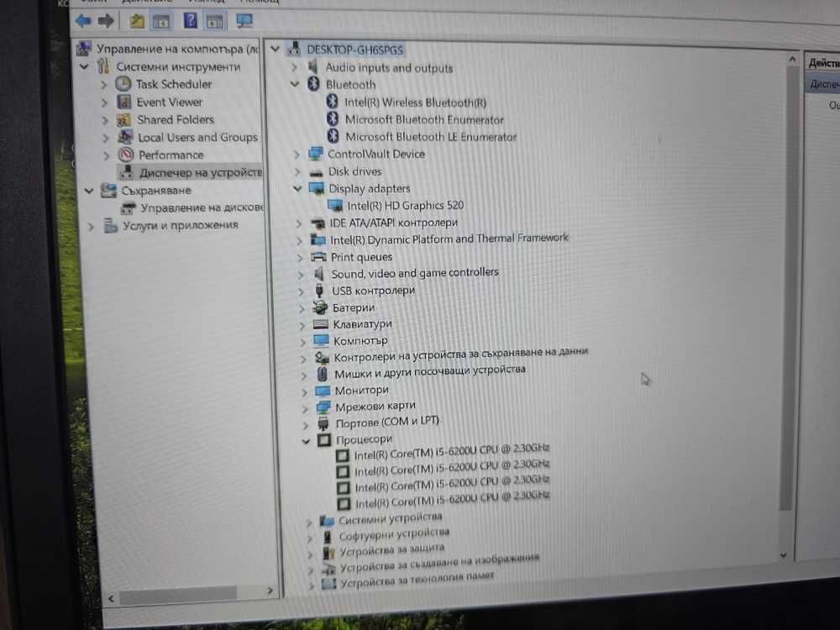Select Софтуерни устройства category
This screenshot has height=630, width=840.
pyautogui.click(x=394, y=533)
